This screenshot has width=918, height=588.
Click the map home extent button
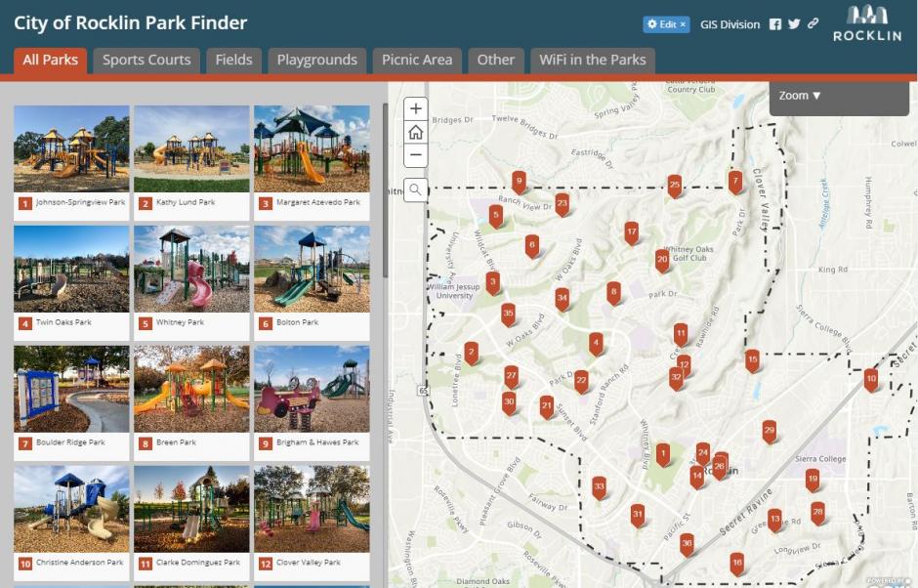tap(415, 132)
